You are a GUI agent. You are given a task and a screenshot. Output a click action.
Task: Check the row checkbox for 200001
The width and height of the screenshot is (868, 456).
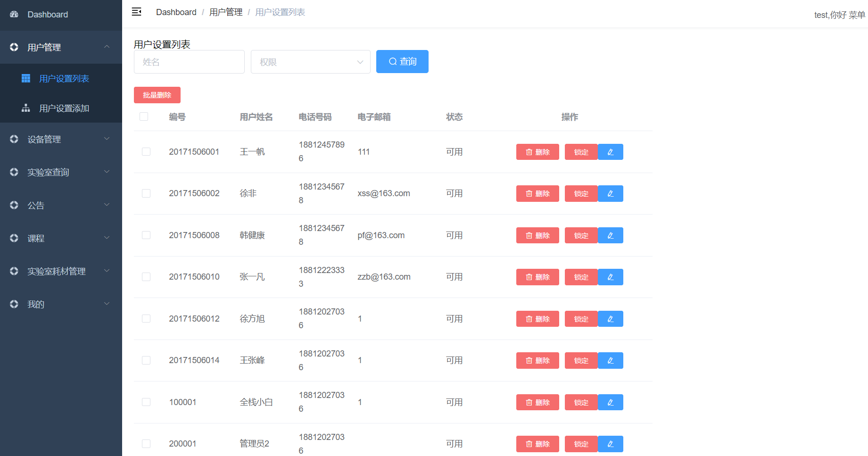[146, 444]
